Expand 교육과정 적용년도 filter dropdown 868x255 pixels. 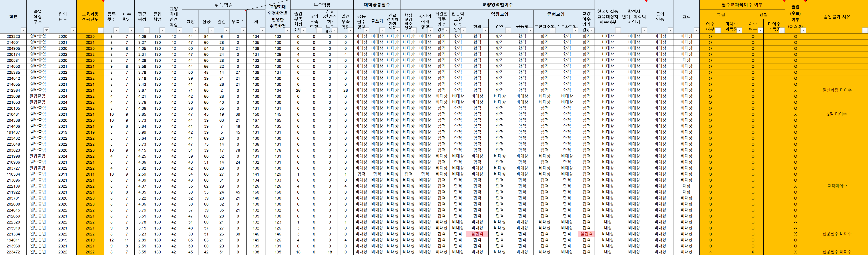click(x=100, y=30)
